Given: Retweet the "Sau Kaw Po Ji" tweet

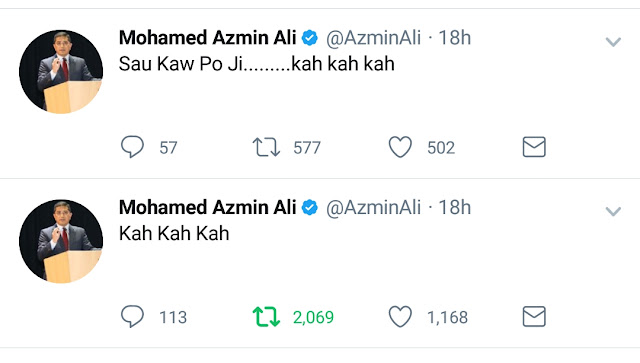Looking at the screenshot, I should click(266, 147).
